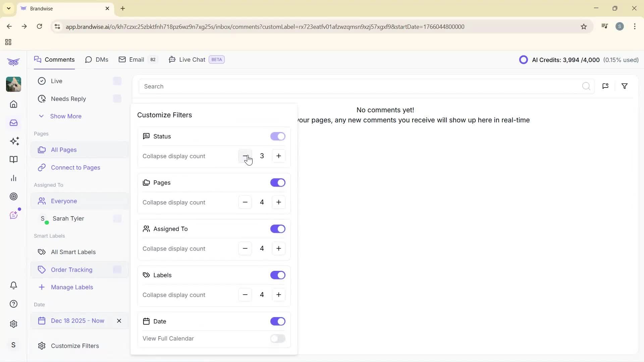Open the Home icon in sidebar
The width and height of the screenshot is (644, 362).
click(13, 104)
